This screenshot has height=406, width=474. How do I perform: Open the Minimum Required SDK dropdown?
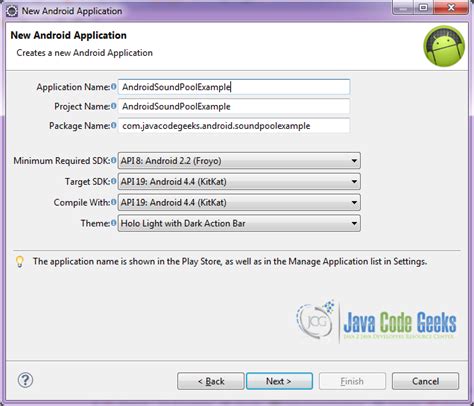(239, 161)
